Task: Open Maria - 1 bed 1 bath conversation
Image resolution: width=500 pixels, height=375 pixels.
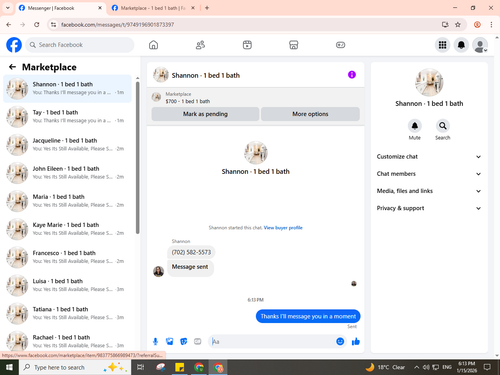Action: (67, 201)
